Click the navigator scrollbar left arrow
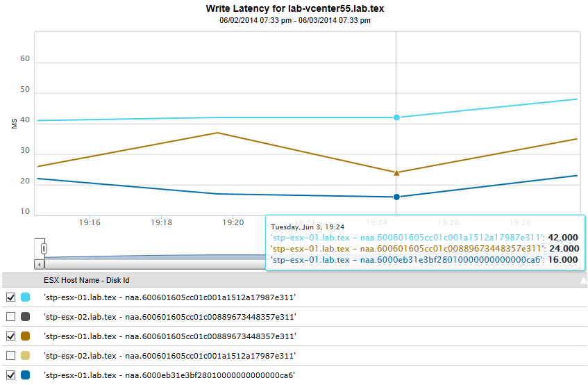This screenshot has width=588, height=385. 40,264
